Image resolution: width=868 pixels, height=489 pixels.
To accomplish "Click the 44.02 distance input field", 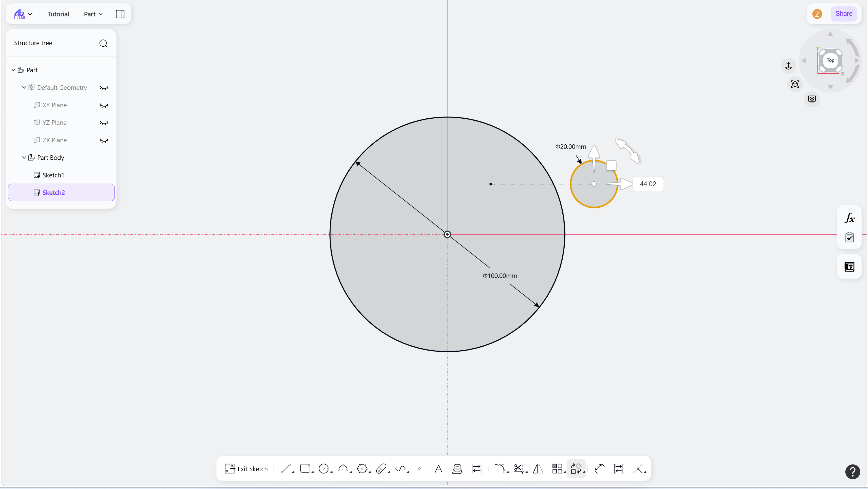I will point(648,184).
